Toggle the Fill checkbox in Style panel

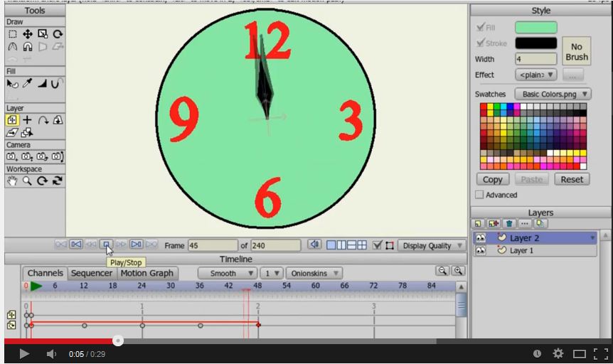pyautogui.click(x=481, y=27)
